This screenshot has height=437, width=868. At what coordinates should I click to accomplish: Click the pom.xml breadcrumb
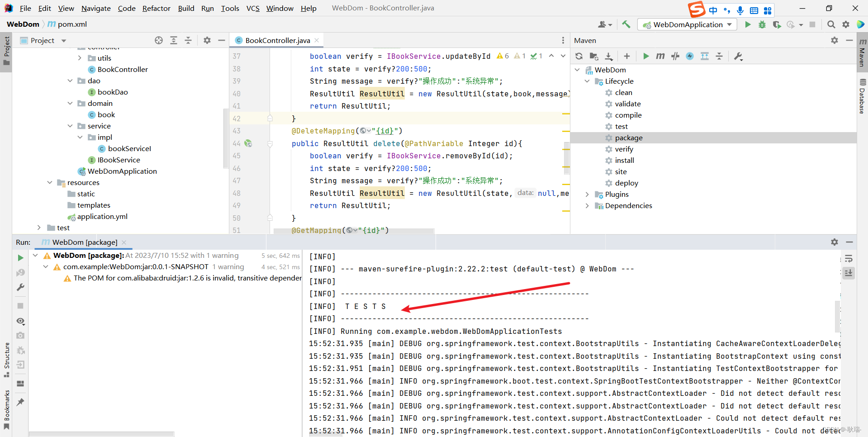click(67, 24)
